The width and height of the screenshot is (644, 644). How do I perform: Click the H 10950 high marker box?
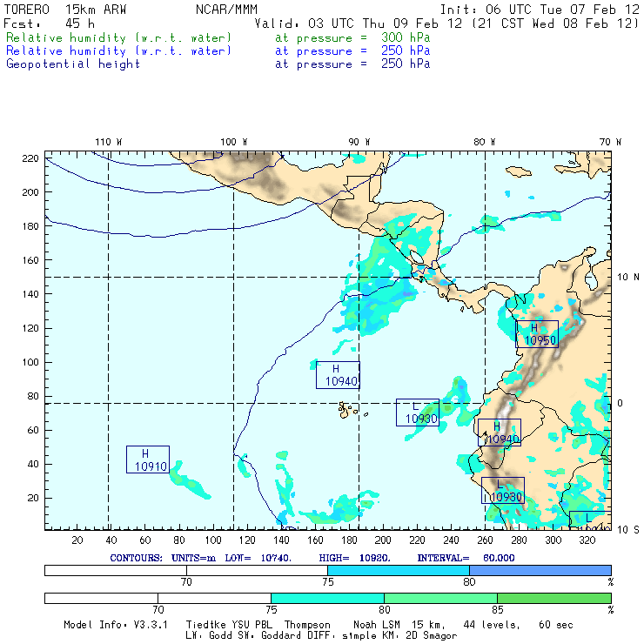[x=537, y=334]
